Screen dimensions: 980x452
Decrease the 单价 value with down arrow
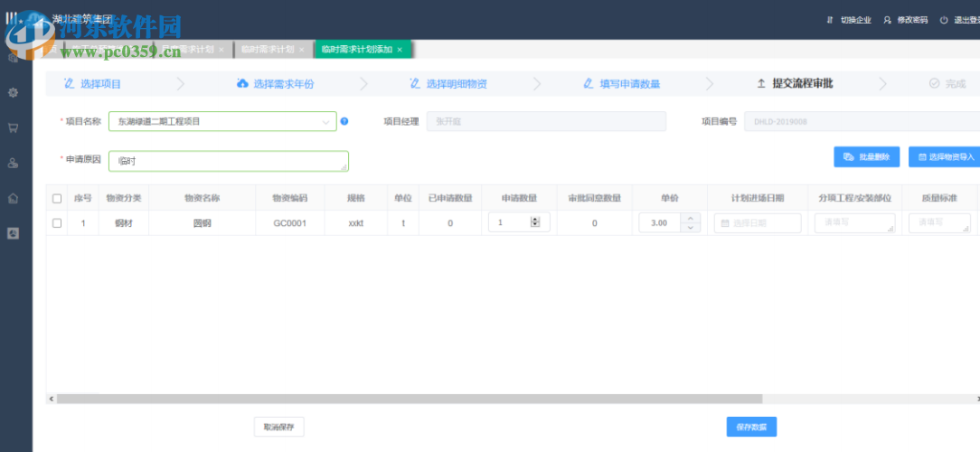pyautogui.click(x=690, y=227)
